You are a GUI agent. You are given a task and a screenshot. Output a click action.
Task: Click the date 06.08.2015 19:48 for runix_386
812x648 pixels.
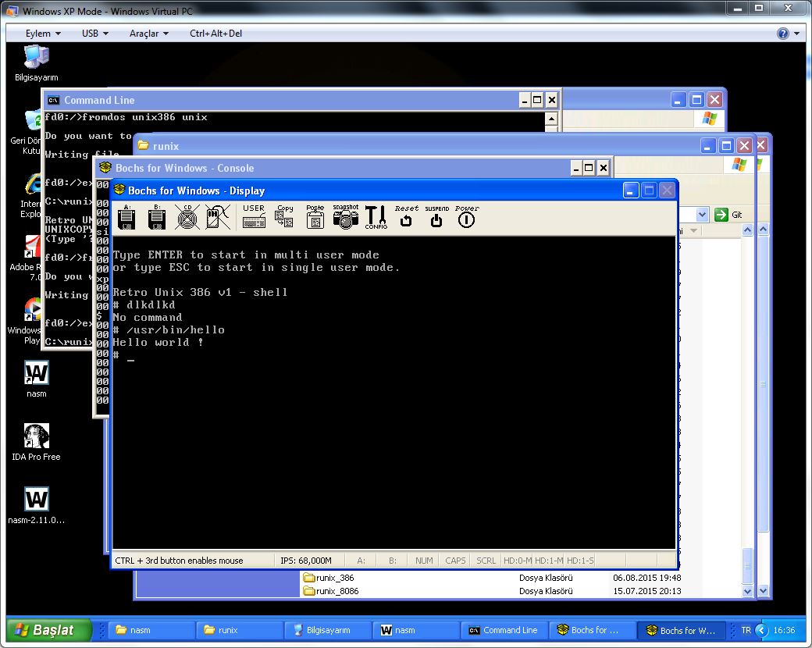point(646,578)
